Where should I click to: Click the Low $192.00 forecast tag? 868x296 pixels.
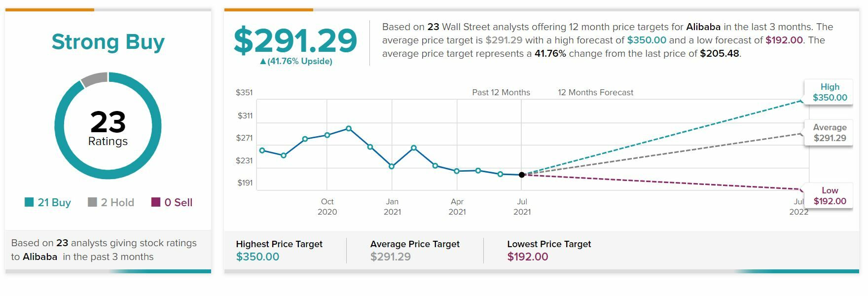click(x=830, y=196)
